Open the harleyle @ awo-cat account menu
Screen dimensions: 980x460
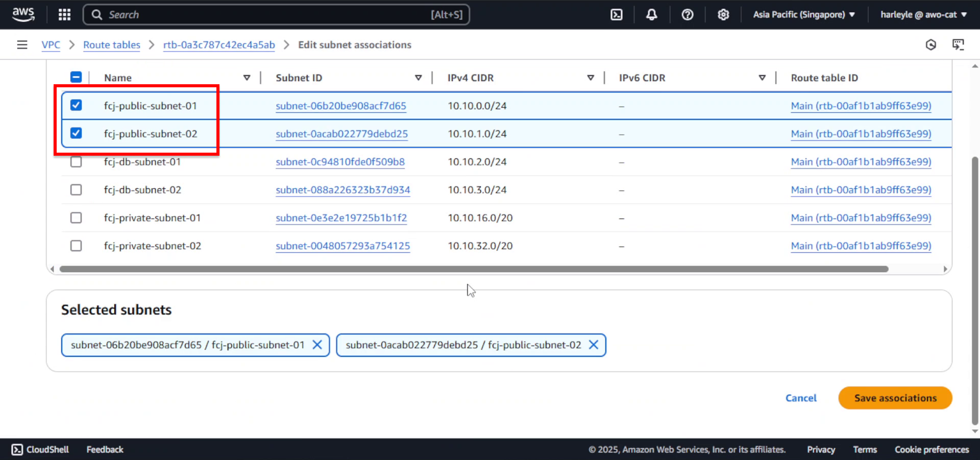click(x=923, y=15)
